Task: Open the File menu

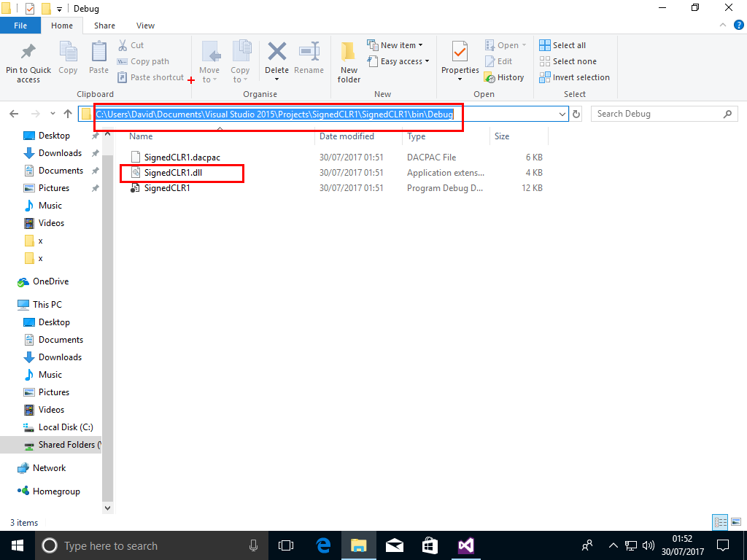Action: [20, 26]
